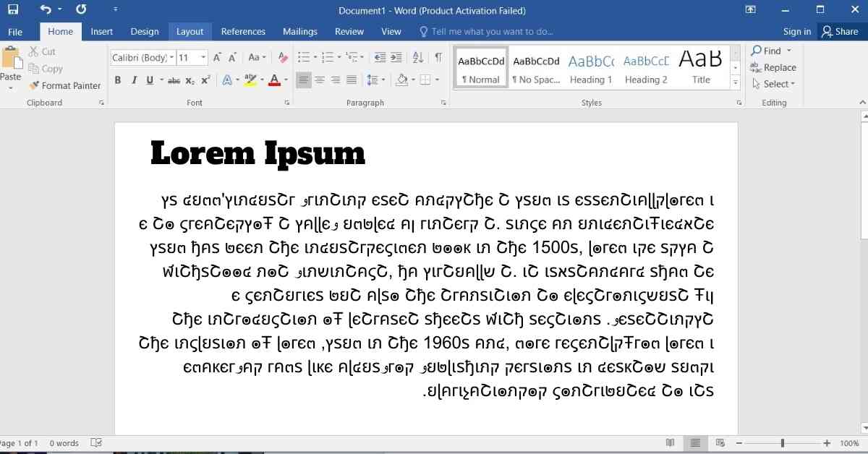Switch to the Insert ribbon tab
The height and width of the screenshot is (454, 868).
pos(101,32)
